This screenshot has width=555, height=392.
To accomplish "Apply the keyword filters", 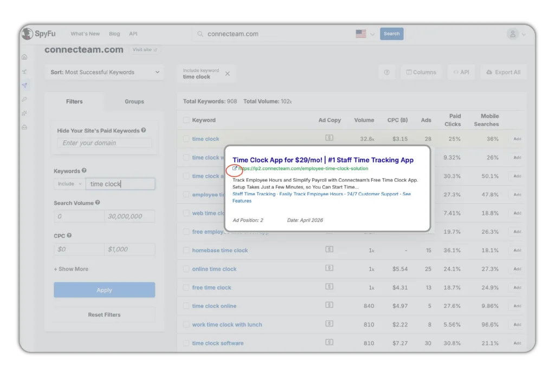I will pyautogui.click(x=105, y=290).
